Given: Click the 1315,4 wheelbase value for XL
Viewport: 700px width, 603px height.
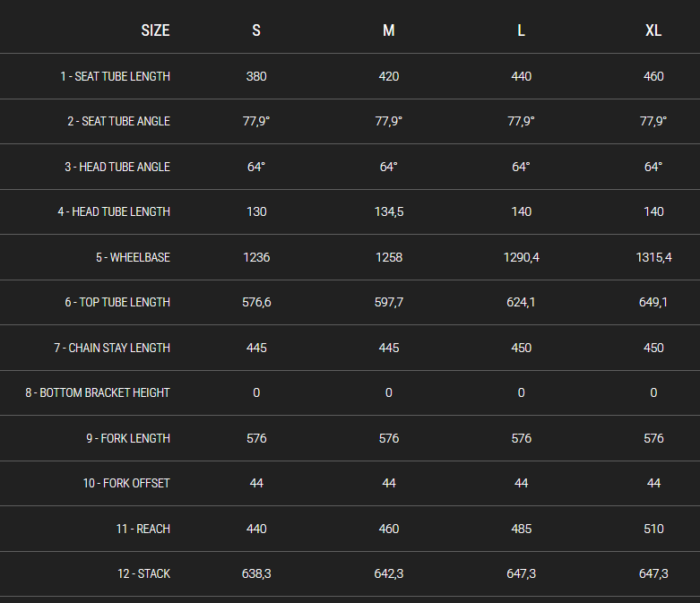Looking at the screenshot, I should coord(653,257).
